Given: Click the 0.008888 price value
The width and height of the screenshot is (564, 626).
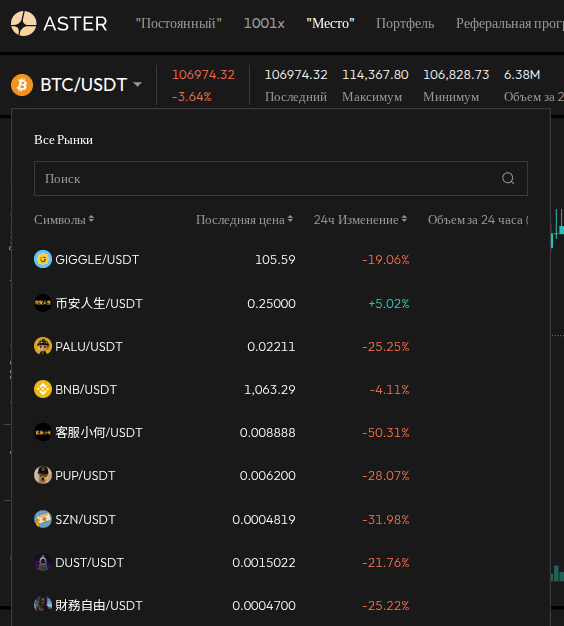Looking at the screenshot, I should pos(268,433).
